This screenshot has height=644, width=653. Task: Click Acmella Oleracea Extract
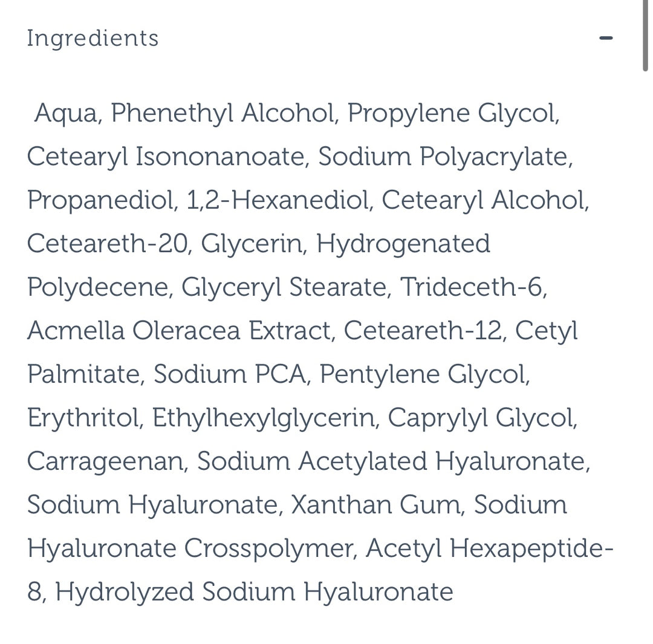click(179, 331)
